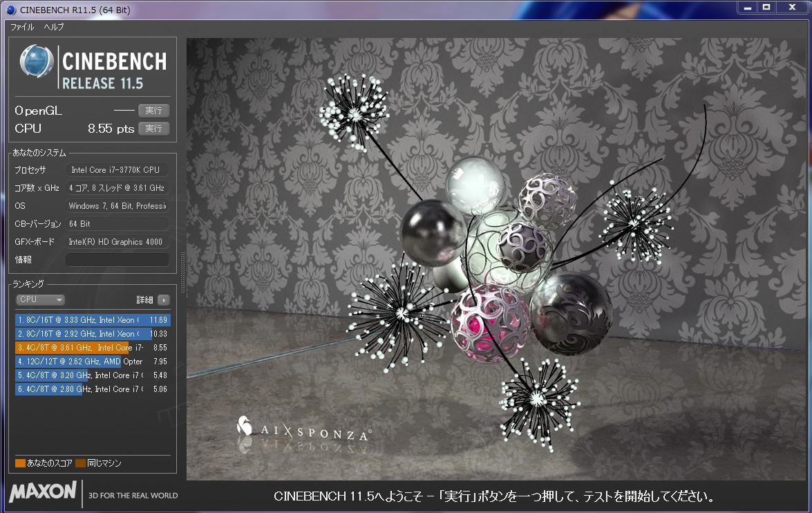Screen dimensions: 812x513
Task: Click the brown 同じマシン legend swatch
Action: 80,463
